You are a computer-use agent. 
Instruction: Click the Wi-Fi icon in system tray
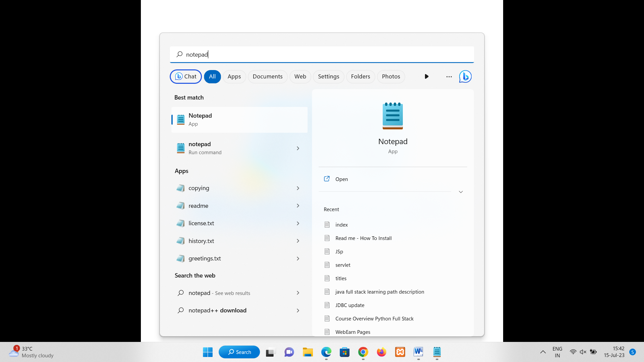tap(573, 352)
